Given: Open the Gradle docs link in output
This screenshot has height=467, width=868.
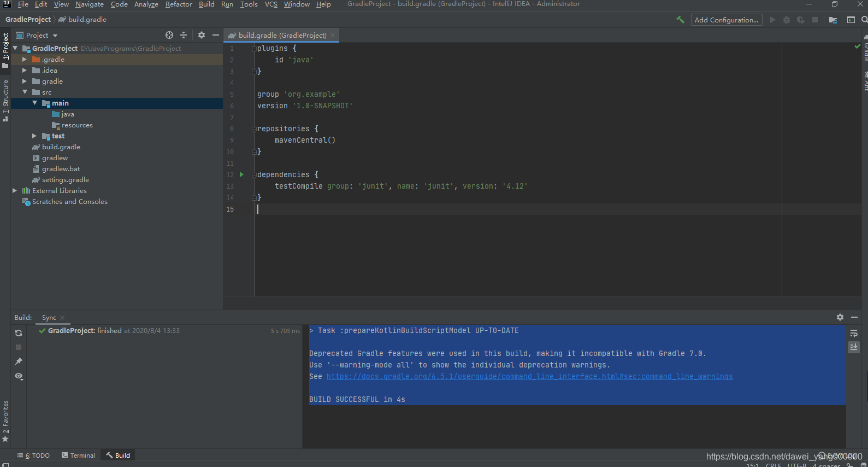Looking at the screenshot, I should (x=529, y=376).
